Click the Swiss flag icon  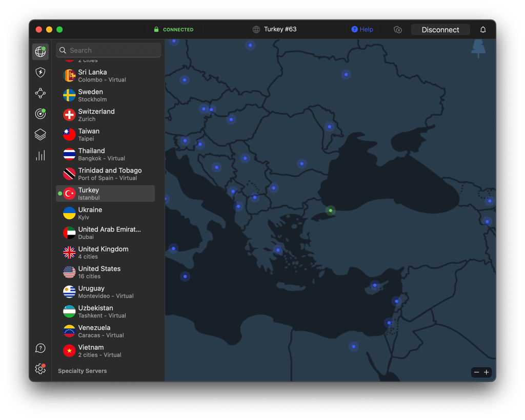click(x=69, y=115)
